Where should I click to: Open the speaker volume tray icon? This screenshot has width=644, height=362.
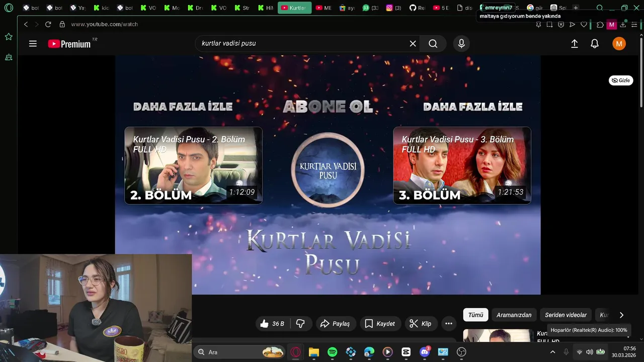pos(589,352)
